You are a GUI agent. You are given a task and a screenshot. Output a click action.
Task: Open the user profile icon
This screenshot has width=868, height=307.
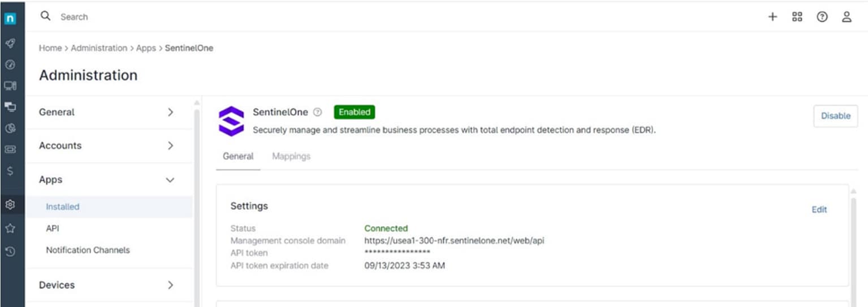pos(847,17)
